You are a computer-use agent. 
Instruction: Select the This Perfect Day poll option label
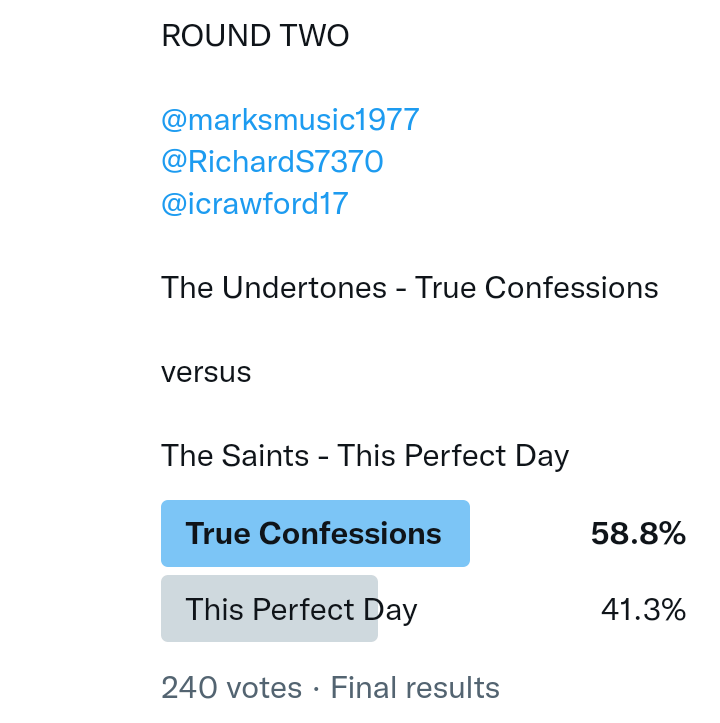click(301, 609)
